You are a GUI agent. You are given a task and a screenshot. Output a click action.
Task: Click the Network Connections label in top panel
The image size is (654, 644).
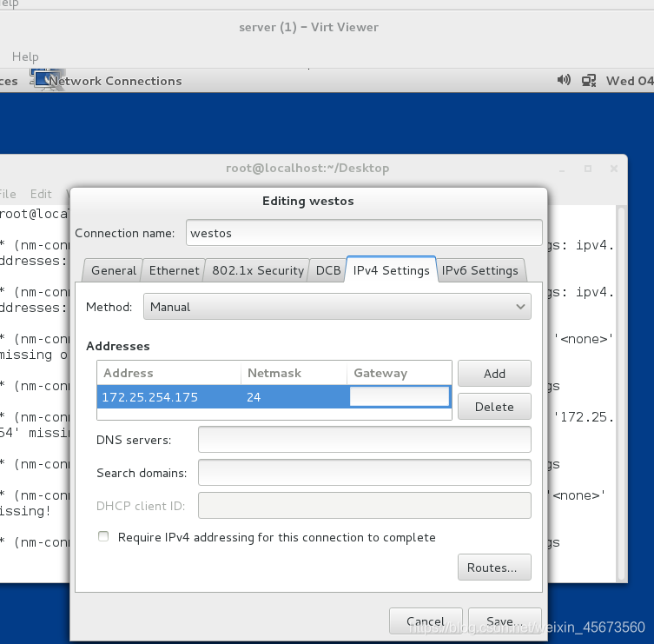click(116, 81)
